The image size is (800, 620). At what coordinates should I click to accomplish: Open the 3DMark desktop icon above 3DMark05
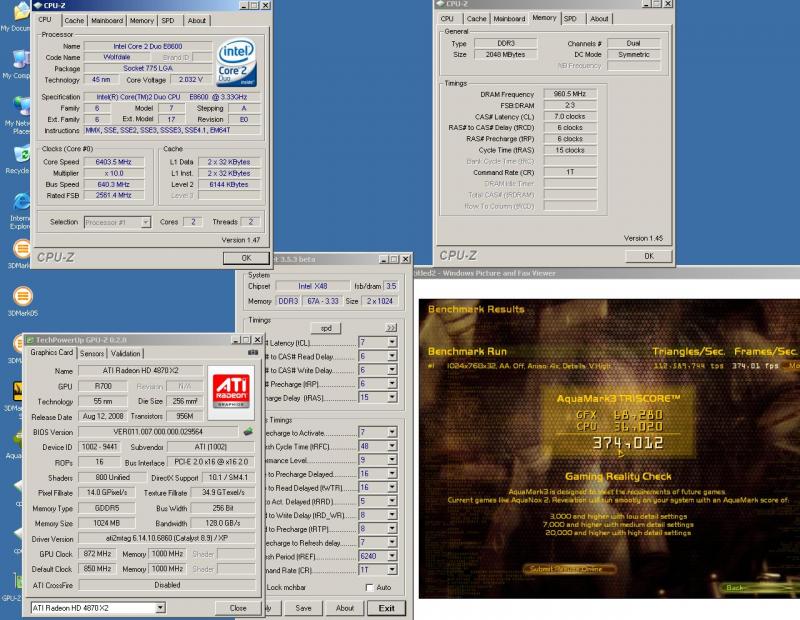(x=20, y=254)
